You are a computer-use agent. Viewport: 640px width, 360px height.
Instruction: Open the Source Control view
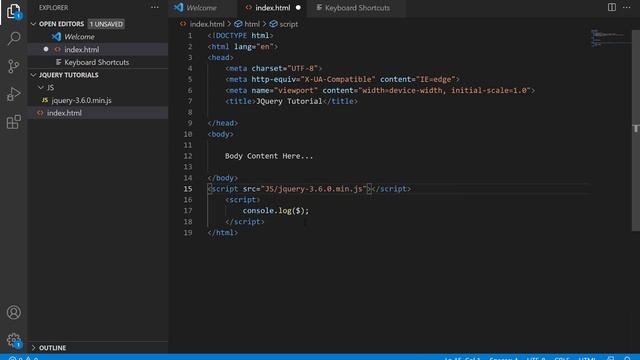point(13,66)
